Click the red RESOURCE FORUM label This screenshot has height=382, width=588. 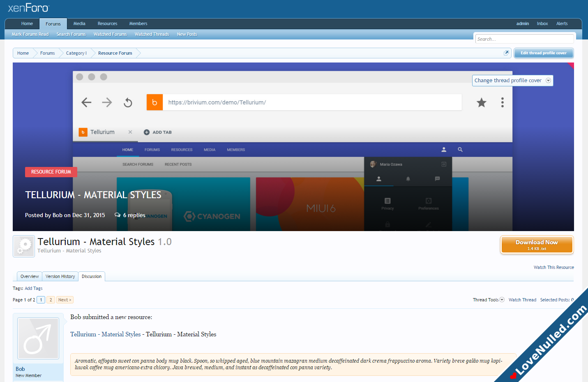click(x=51, y=172)
